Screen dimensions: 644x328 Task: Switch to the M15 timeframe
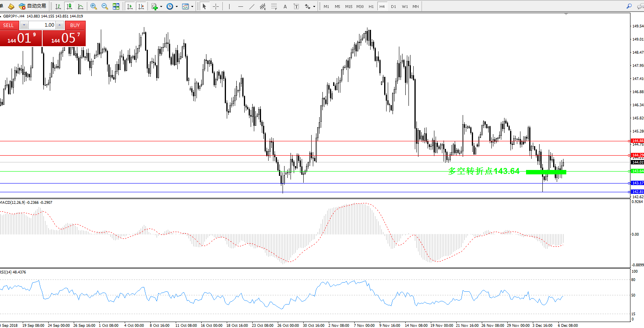349,7
